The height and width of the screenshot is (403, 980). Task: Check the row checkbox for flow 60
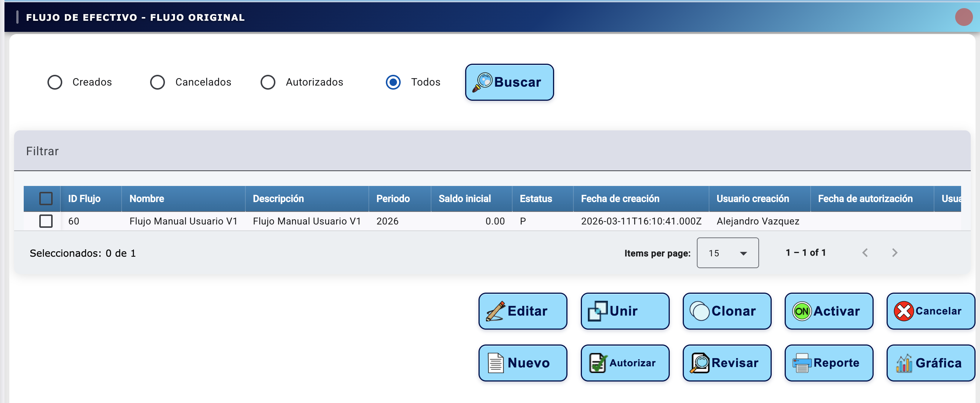pos(46,221)
